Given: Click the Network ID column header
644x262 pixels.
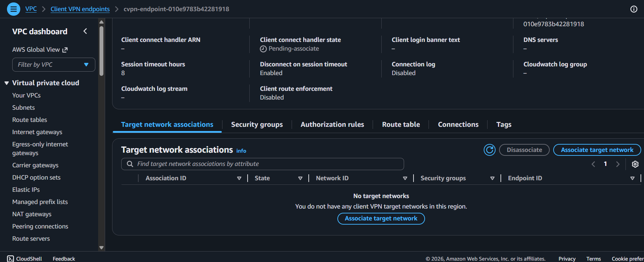Looking at the screenshot, I should coord(332,178).
